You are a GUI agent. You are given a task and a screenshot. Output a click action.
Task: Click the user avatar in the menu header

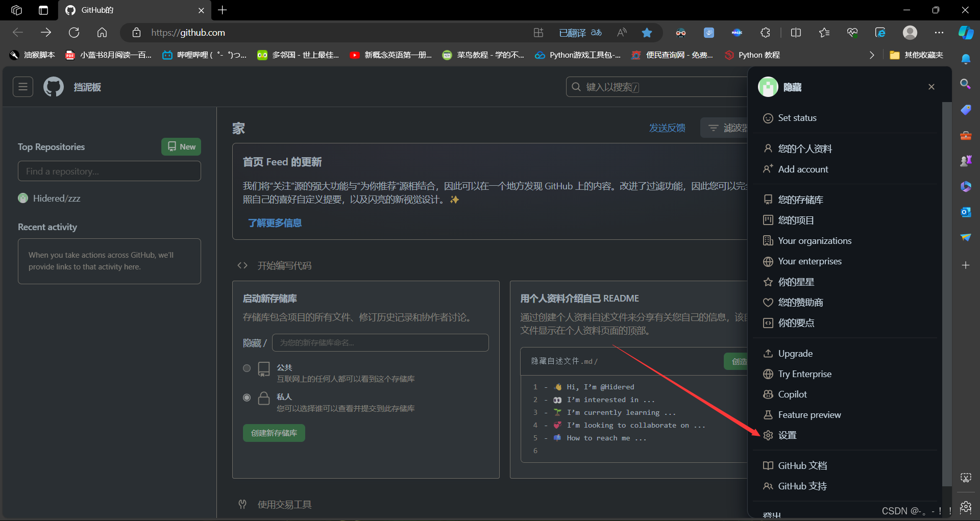(768, 87)
